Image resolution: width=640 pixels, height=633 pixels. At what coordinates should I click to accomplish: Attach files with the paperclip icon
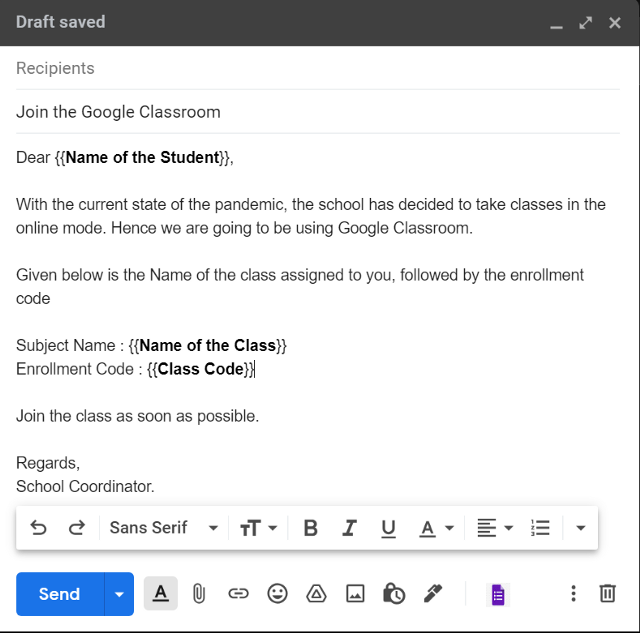point(199,593)
